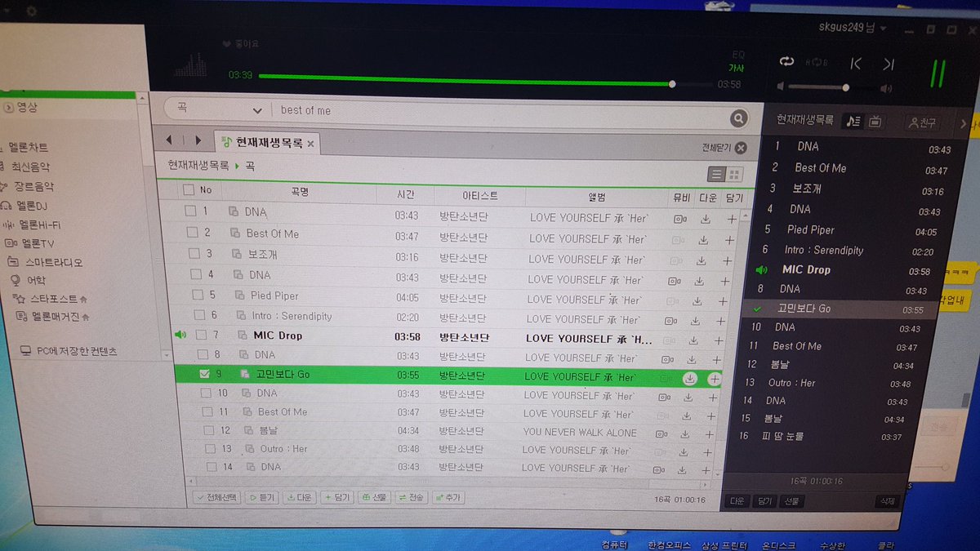Viewport: 980px width, 551px height.
Task: Show video playlist TV icon in right panel
Action: click(875, 122)
